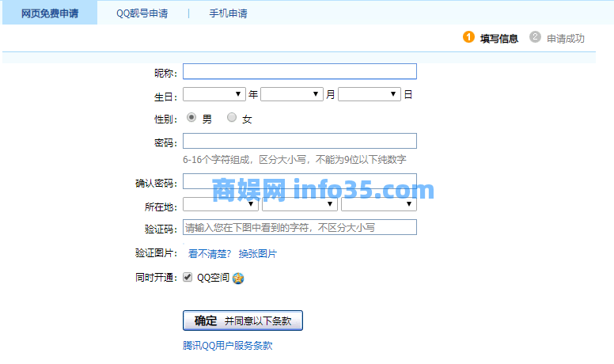Viewport: 614px width, 364px height.
Task: Click the 看不清楚? link
Action: coord(210,254)
